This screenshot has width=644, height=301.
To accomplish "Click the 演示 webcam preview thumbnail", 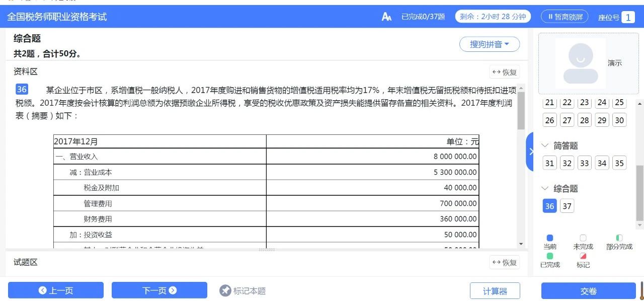I will click(580, 63).
